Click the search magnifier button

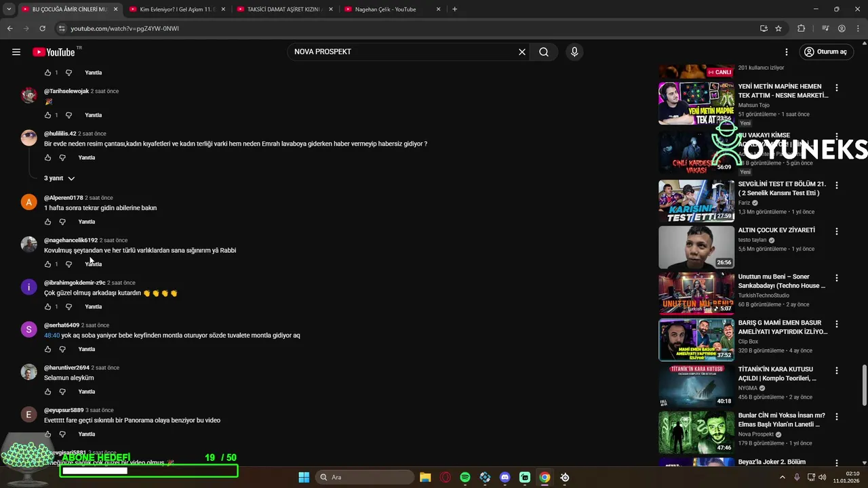point(544,52)
